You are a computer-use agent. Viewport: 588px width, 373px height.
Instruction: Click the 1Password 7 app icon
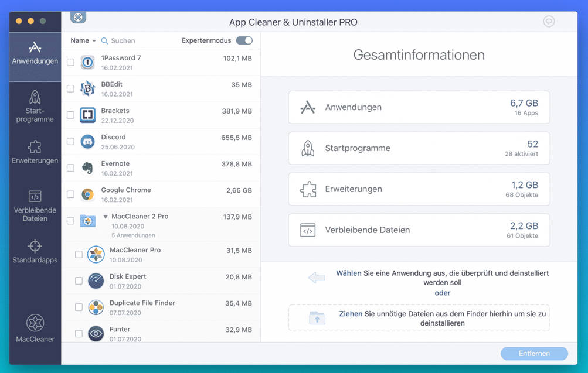coord(87,62)
